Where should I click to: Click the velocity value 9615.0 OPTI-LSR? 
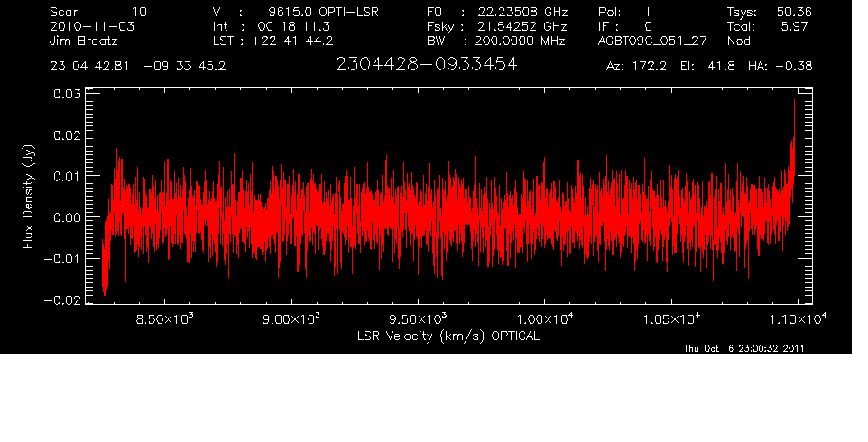[x=323, y=12]
